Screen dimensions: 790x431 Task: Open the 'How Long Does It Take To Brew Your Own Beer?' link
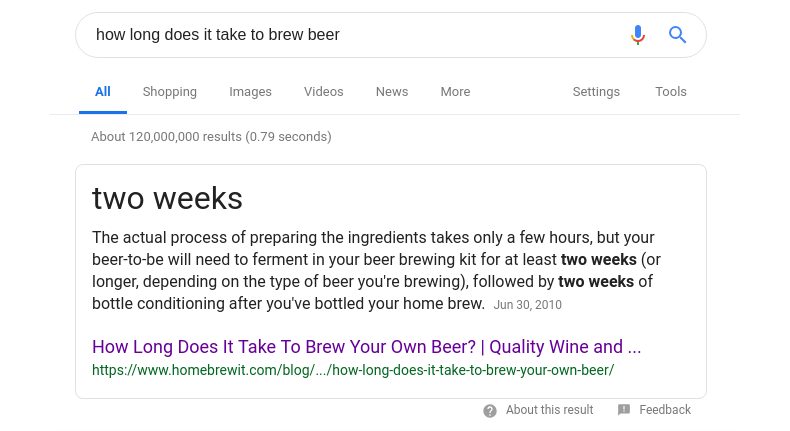[x=366, y=347]
